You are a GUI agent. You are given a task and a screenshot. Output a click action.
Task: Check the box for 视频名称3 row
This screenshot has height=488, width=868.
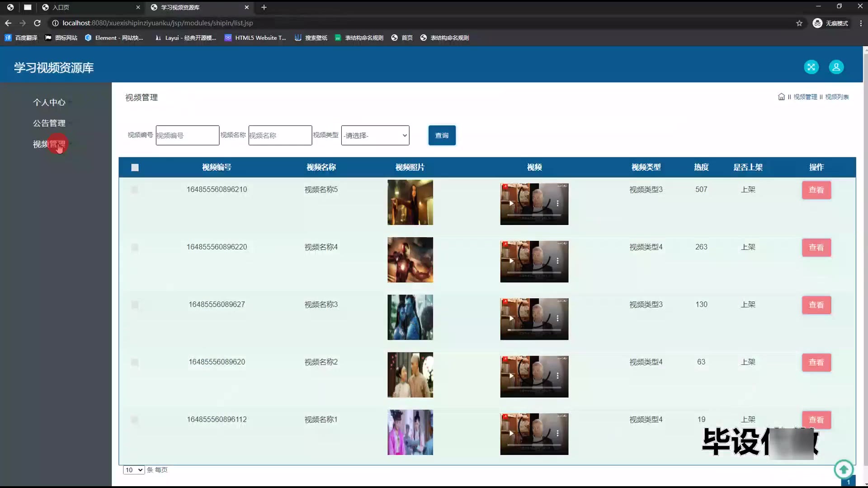[134, 305]
